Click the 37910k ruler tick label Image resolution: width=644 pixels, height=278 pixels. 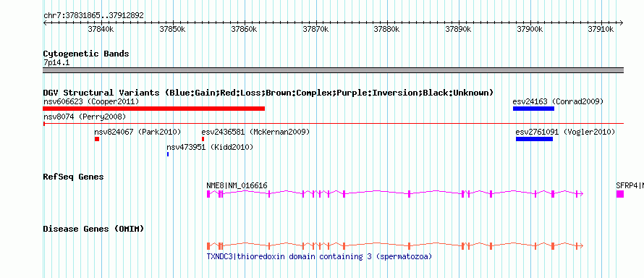click(x=601, y=29)
